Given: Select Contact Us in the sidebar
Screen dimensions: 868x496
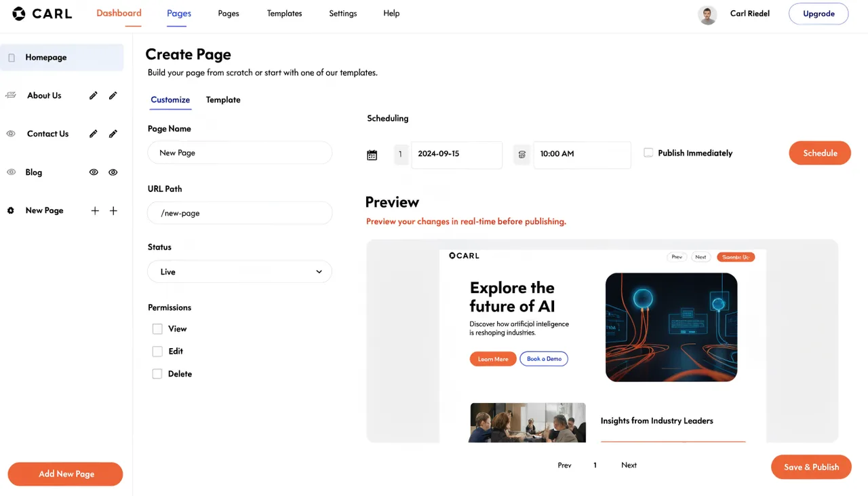Looking at the screenshot, I should point(47,134).
